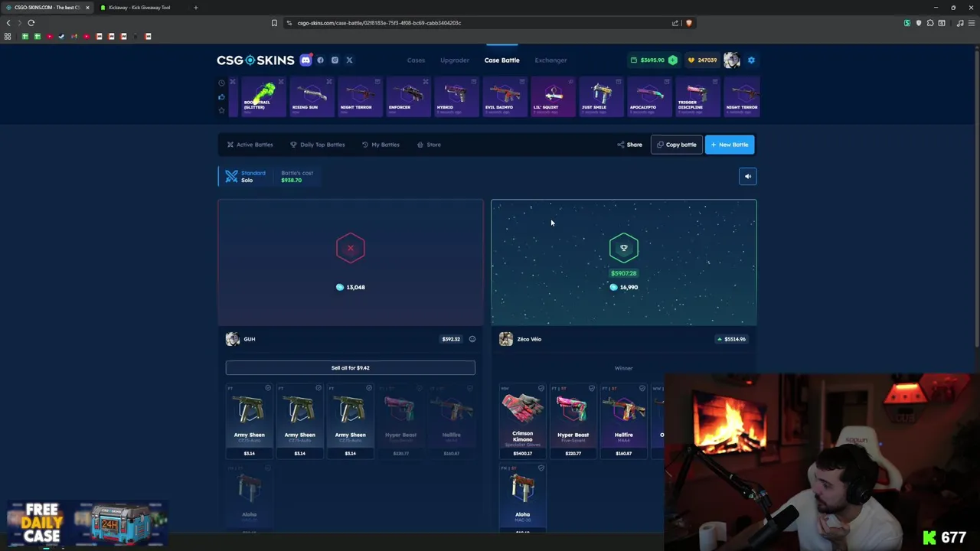The image size is (980, 551).
Task: Open the Lil' Squirt live drop
Action: (552, 96)
